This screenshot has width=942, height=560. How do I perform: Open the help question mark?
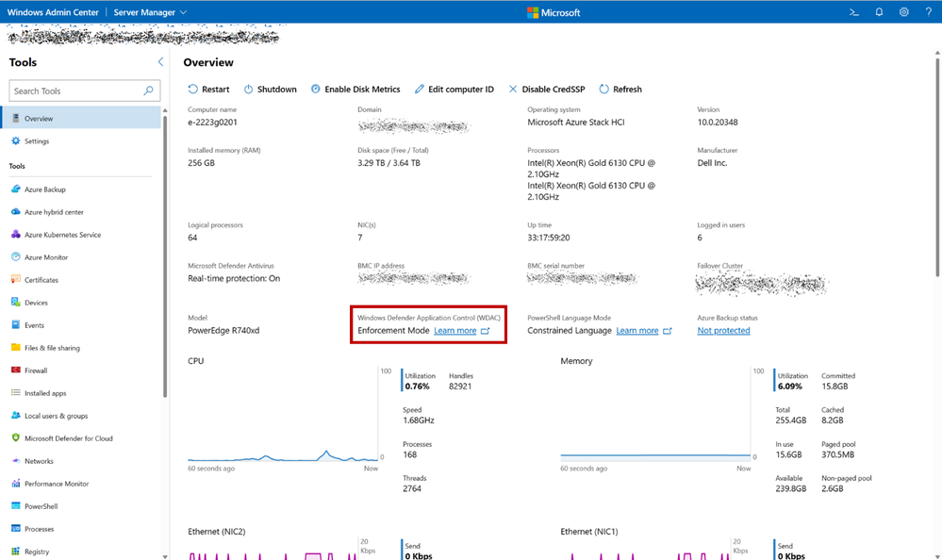pos(928,12)
